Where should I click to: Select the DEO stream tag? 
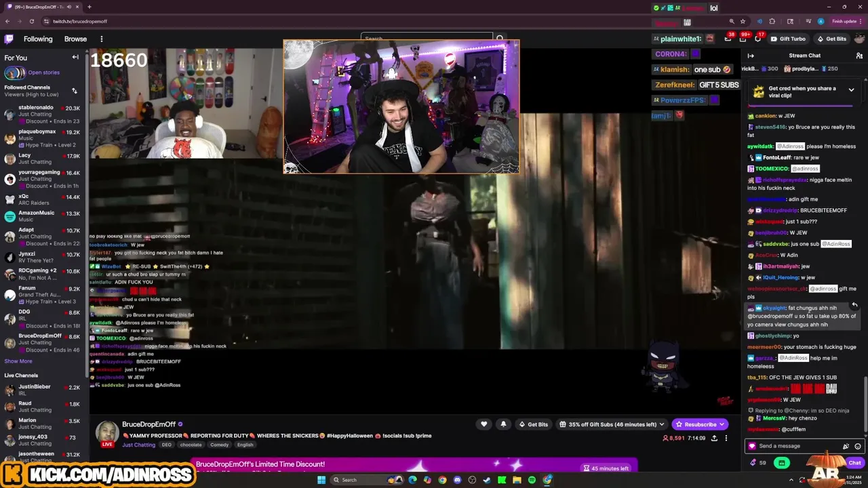166,445
